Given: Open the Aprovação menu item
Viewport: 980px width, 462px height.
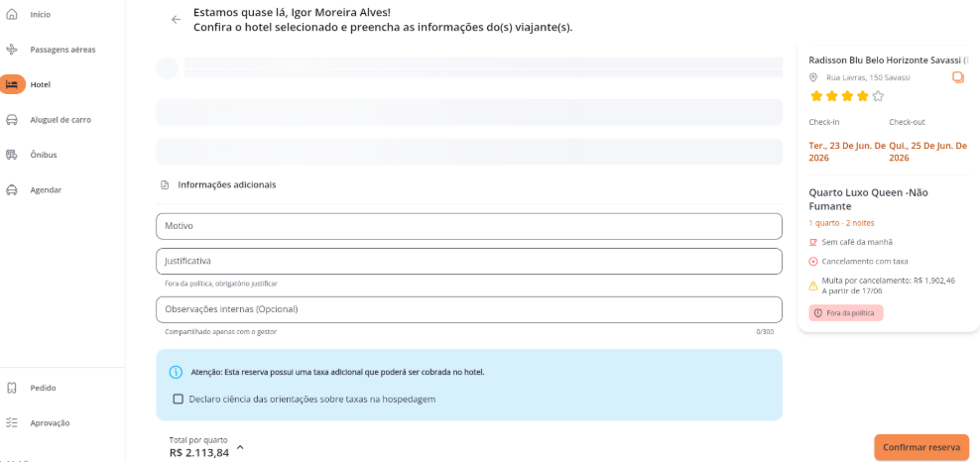Looking at the screenshot, I should [x=50, y=422].
